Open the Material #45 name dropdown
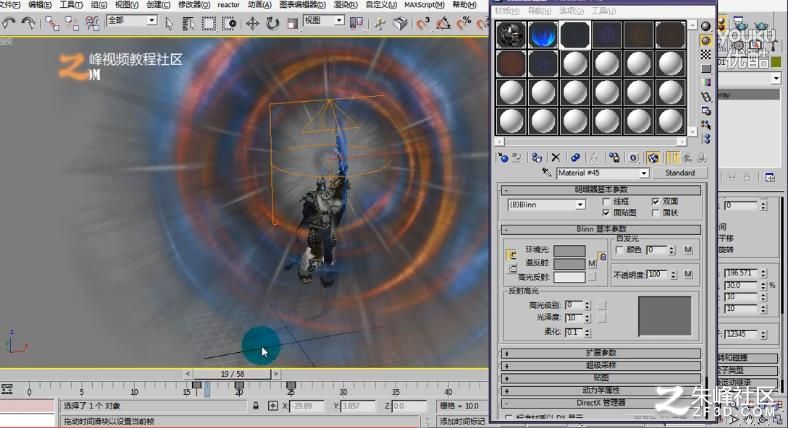Viewport: 788px width, 428px height. coord(644,173)
